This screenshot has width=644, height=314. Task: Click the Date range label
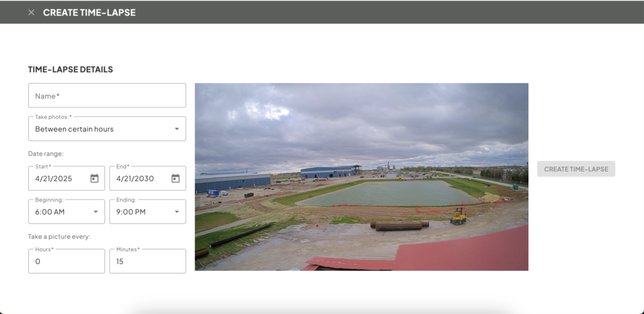tap(46, 154)
